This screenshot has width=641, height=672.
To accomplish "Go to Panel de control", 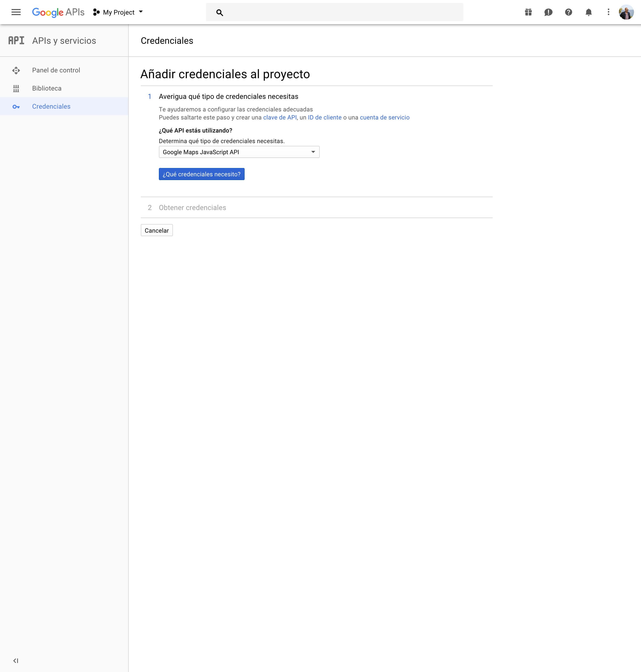I will (x=56, y=70).
